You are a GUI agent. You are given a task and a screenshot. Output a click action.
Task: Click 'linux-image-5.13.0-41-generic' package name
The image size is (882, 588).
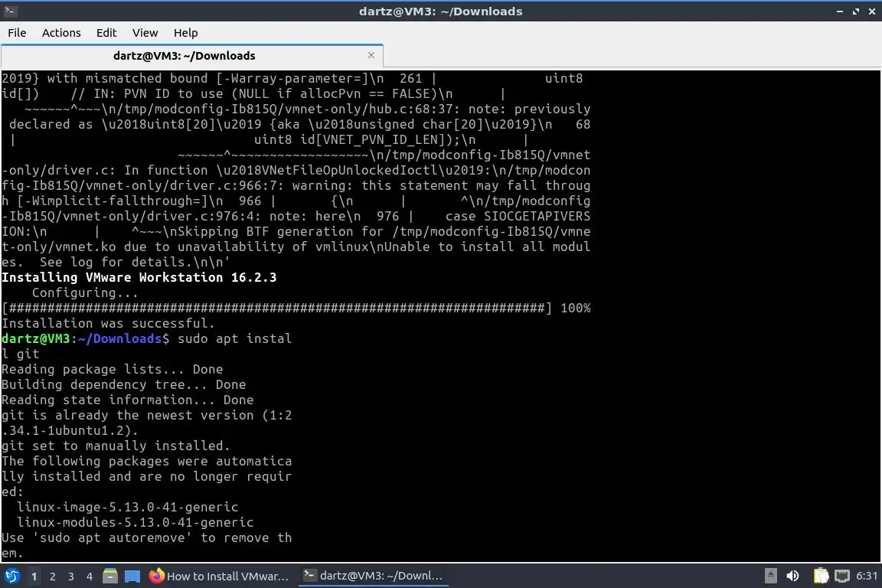click(127, 507)
